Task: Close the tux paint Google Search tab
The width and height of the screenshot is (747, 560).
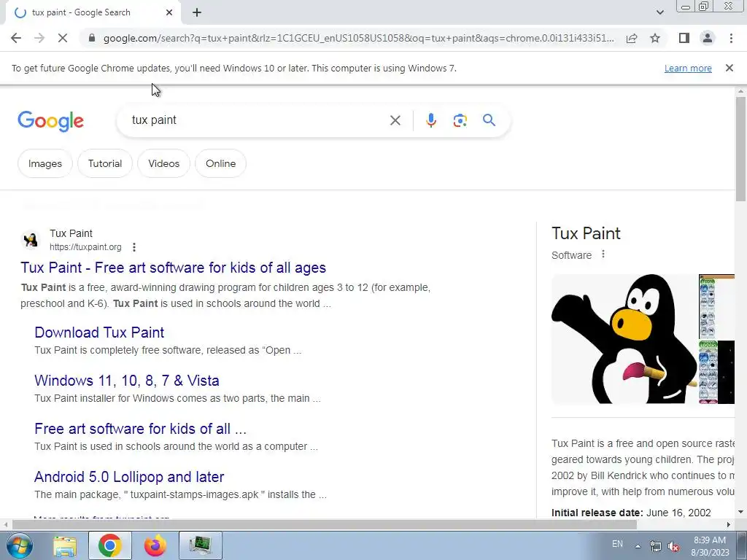Action: (169, 13)
